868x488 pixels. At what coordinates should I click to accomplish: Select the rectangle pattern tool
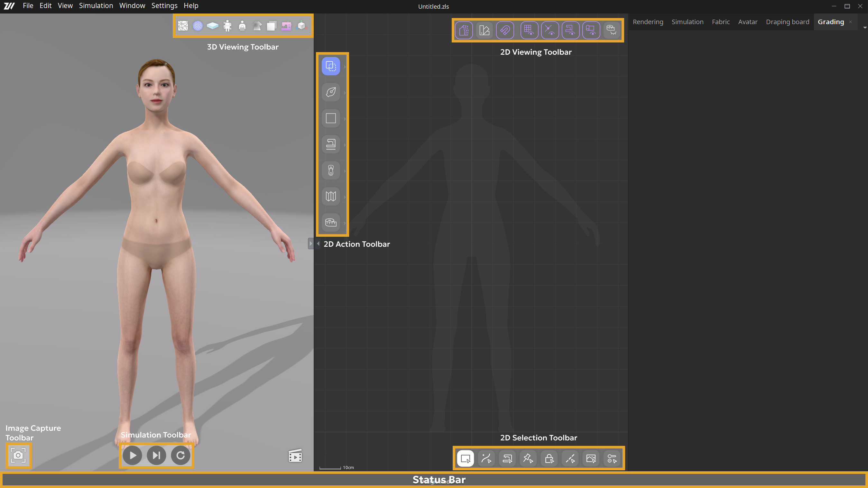point(330,118)
